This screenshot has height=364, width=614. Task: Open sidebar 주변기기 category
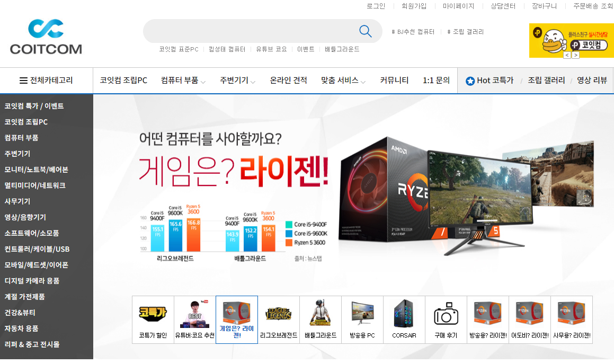tap(17, 154)
